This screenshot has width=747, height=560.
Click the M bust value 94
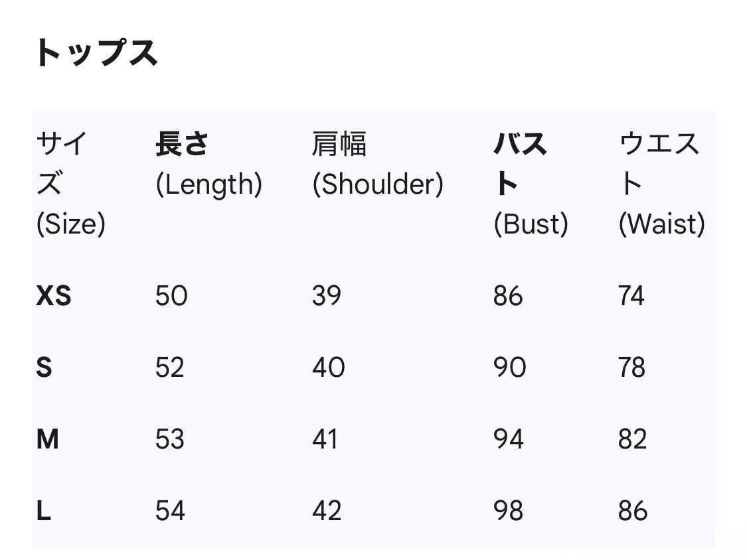(508, 439)
